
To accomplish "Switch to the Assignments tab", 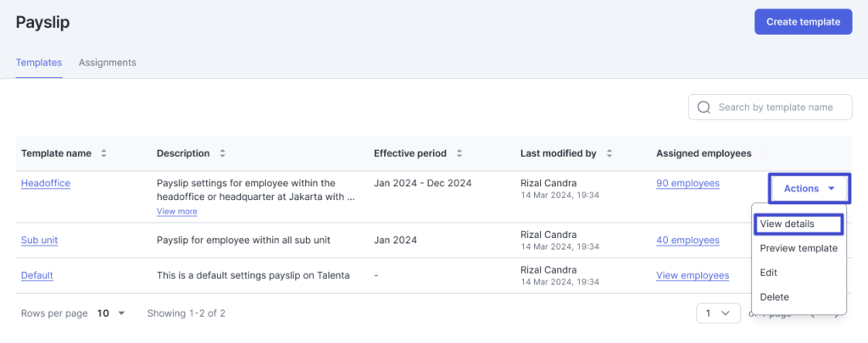I will pos(107,63).
